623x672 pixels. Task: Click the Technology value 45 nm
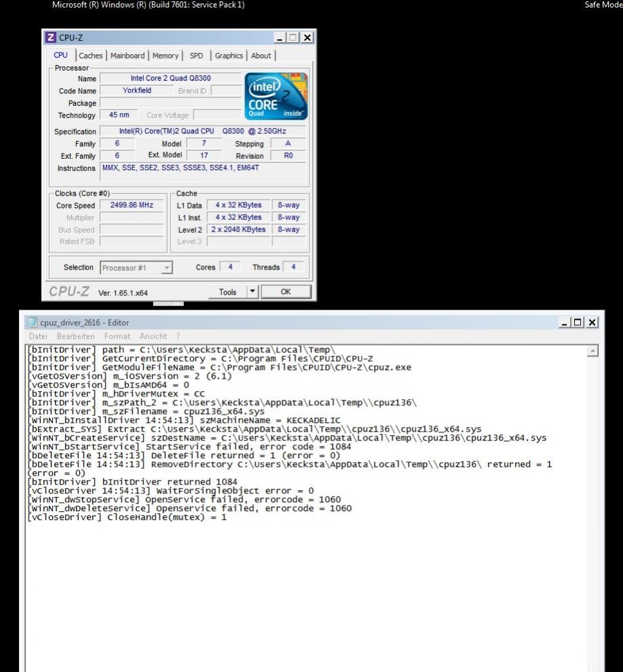click(119, 115)
